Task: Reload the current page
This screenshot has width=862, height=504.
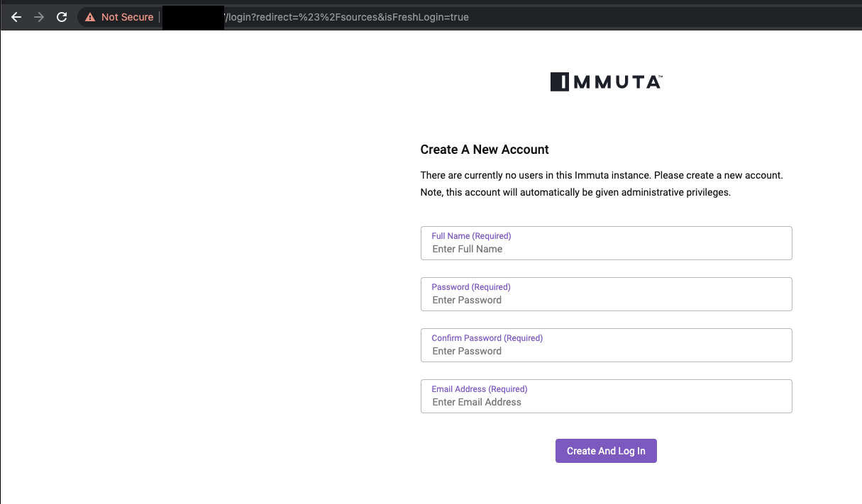Action: [62, 17]
